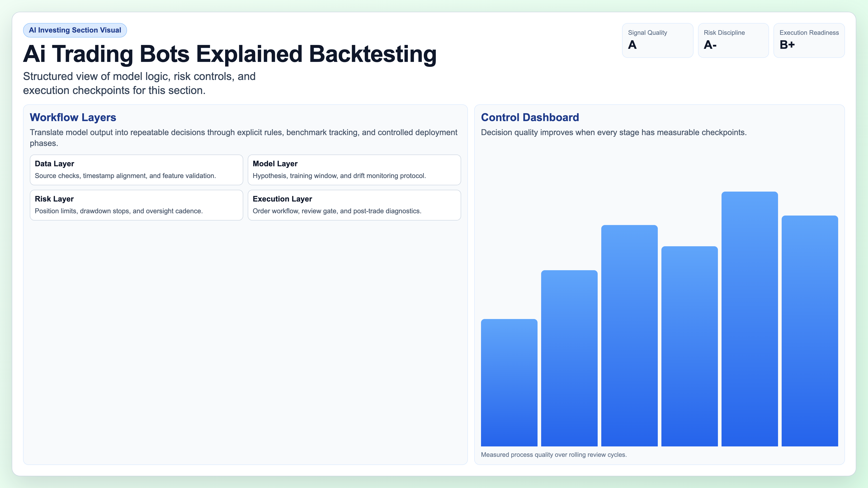Click the Risk Layer card
This screenshot has height=488, width=868.
(136, 205)
